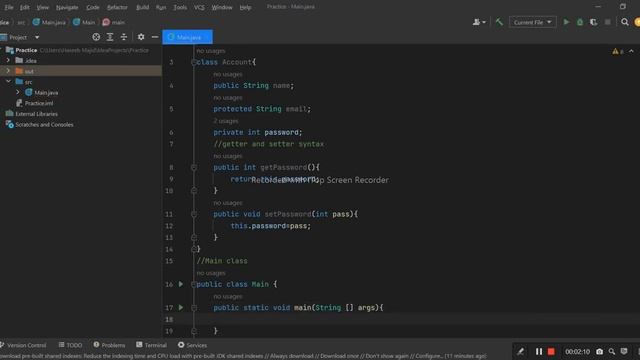
Task: Fold setPassword method at line 11
Action: pos(194,214)
